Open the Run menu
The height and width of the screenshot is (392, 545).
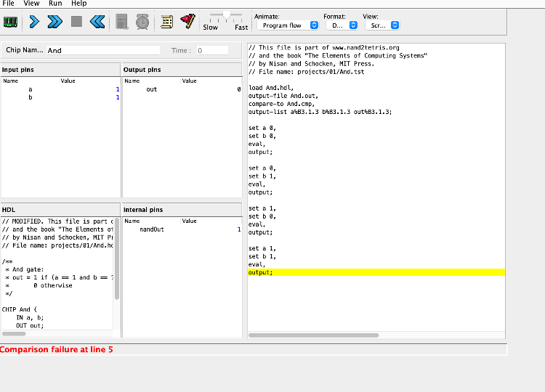coord(55,4)
